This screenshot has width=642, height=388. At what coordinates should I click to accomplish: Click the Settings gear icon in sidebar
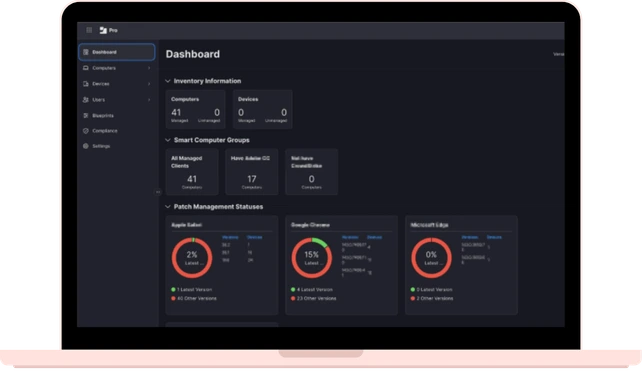(x=86, y=146)
